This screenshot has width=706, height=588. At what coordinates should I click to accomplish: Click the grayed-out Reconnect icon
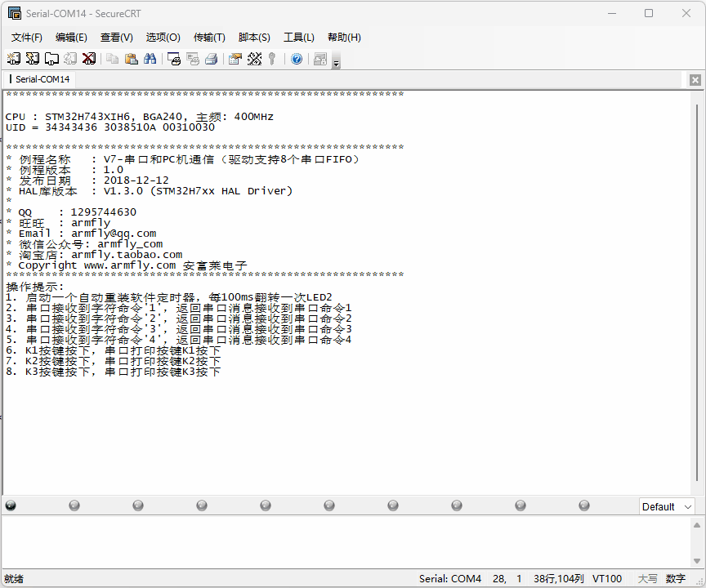70,59
